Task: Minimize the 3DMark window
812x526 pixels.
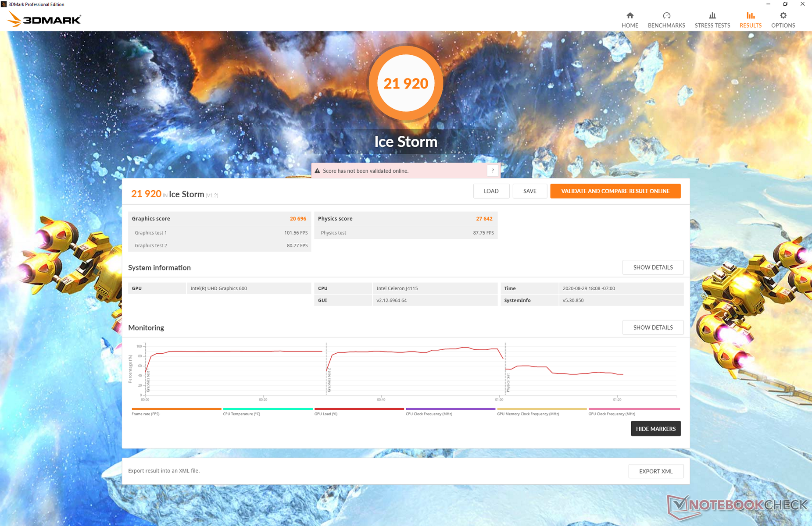Action: pos(768,4)
